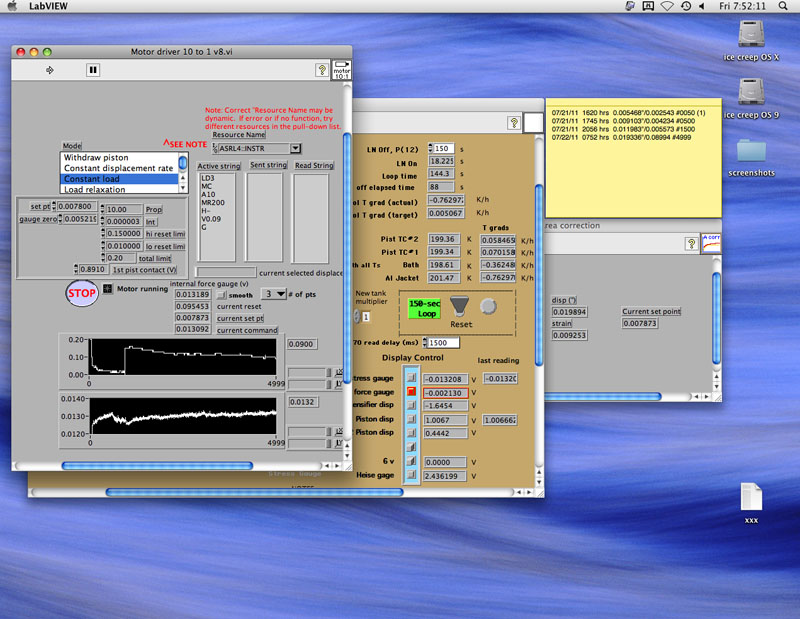Image resolution: width=800 pixels, height=619 pixels.
Task: Toggle the smooth checkbox button
Action: point(221,295)
